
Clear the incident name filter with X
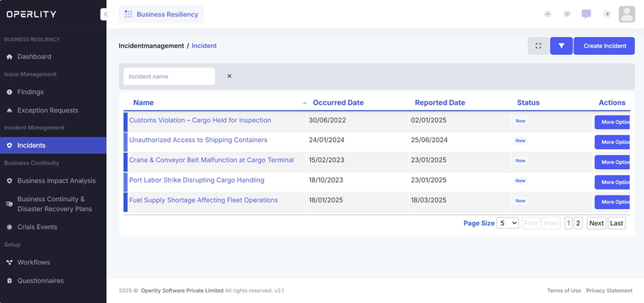click(x=229, y=76)
